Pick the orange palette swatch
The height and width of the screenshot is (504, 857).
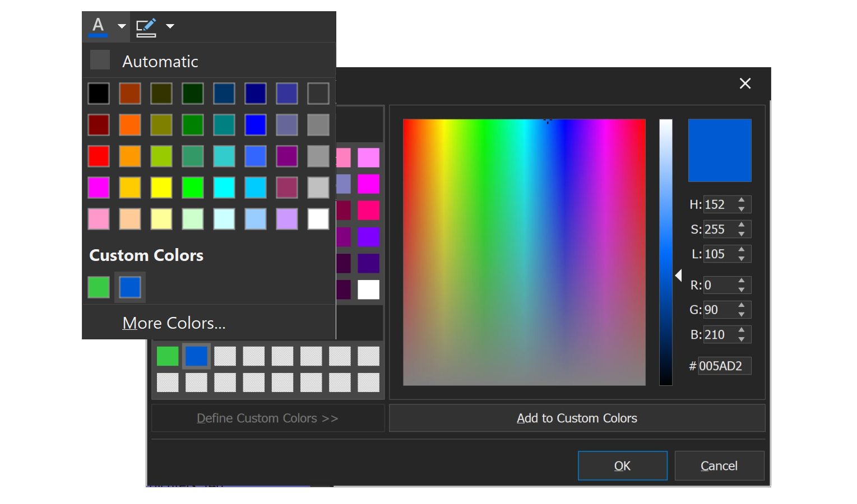[x=130, y=125]
